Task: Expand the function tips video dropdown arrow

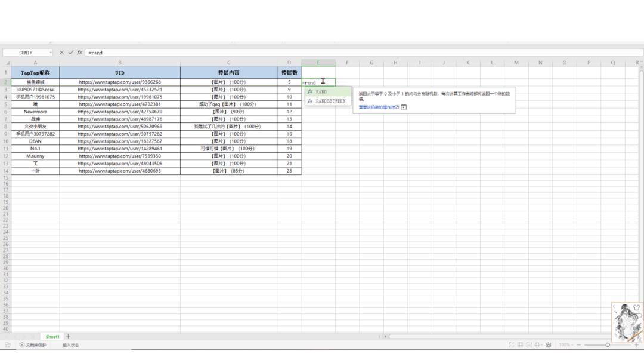Action: (404, 107)
